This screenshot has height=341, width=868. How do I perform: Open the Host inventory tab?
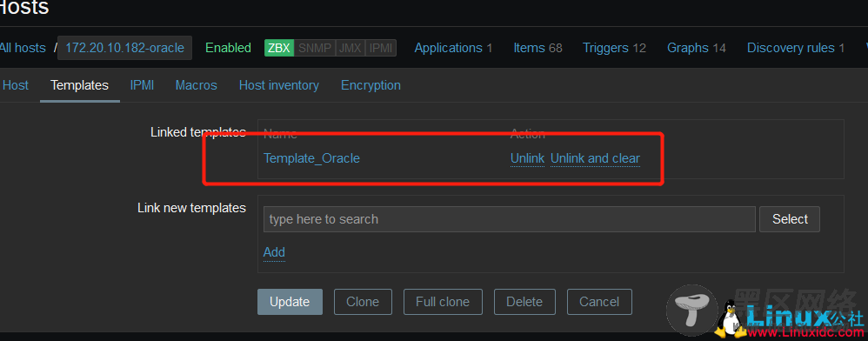click(279, 85)
